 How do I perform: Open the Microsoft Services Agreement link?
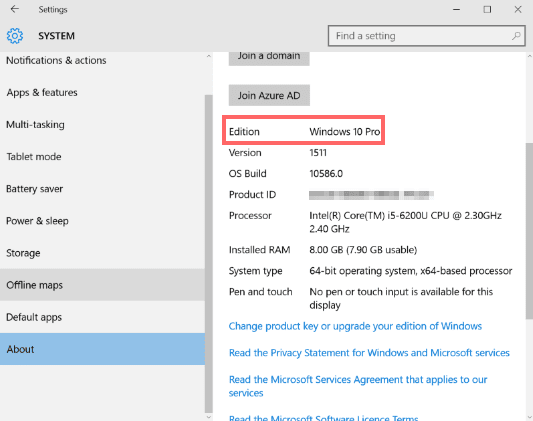coord(358,386)
